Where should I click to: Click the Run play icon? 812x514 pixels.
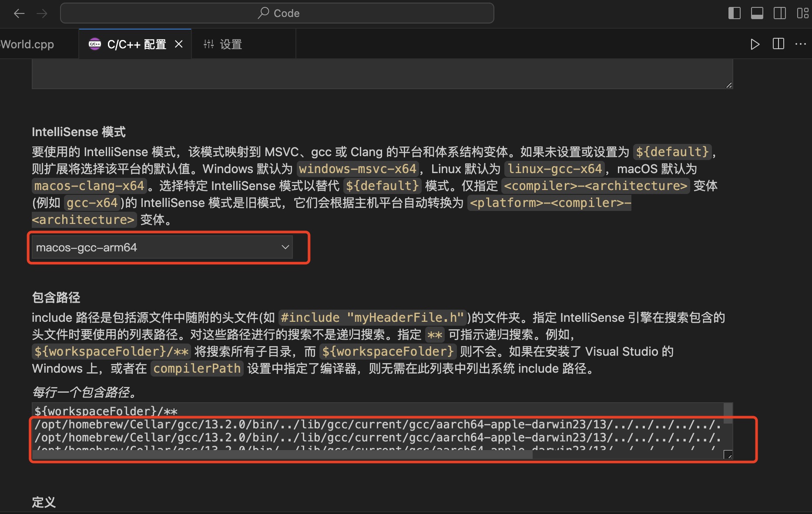755,44
